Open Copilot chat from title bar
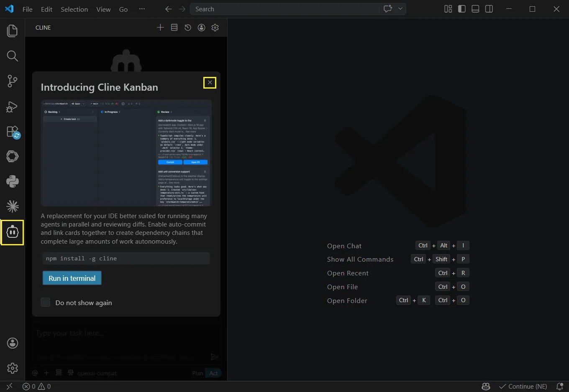The image size is (569, 392). point(388,9)
